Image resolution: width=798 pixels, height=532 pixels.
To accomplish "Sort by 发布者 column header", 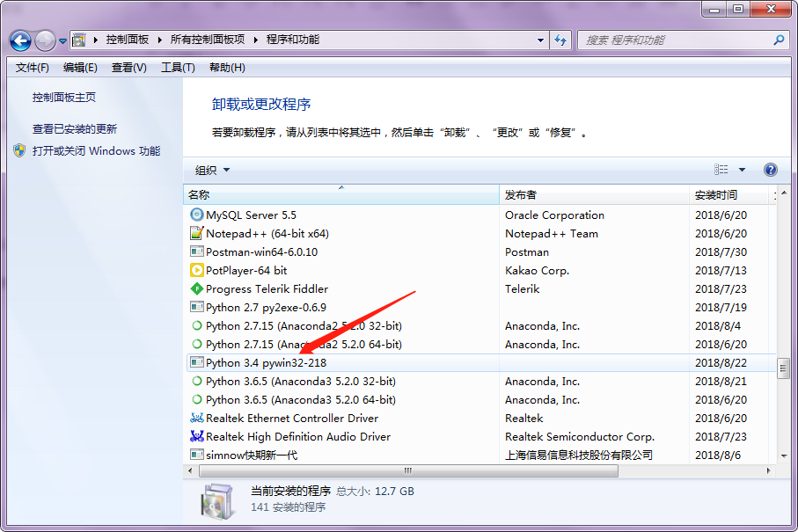I will point(594,195).
